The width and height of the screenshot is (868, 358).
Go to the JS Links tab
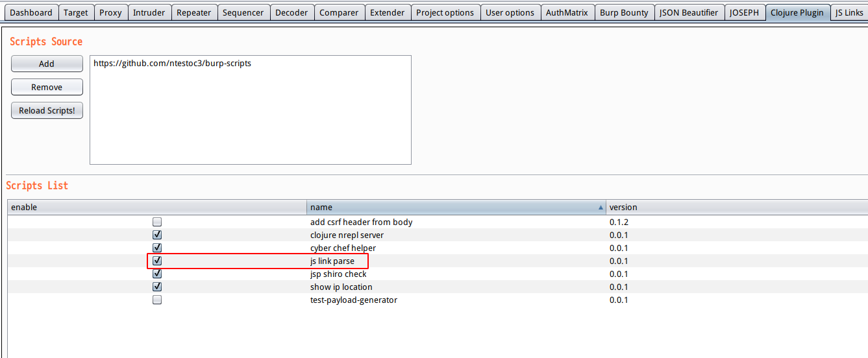pos(849,12)
